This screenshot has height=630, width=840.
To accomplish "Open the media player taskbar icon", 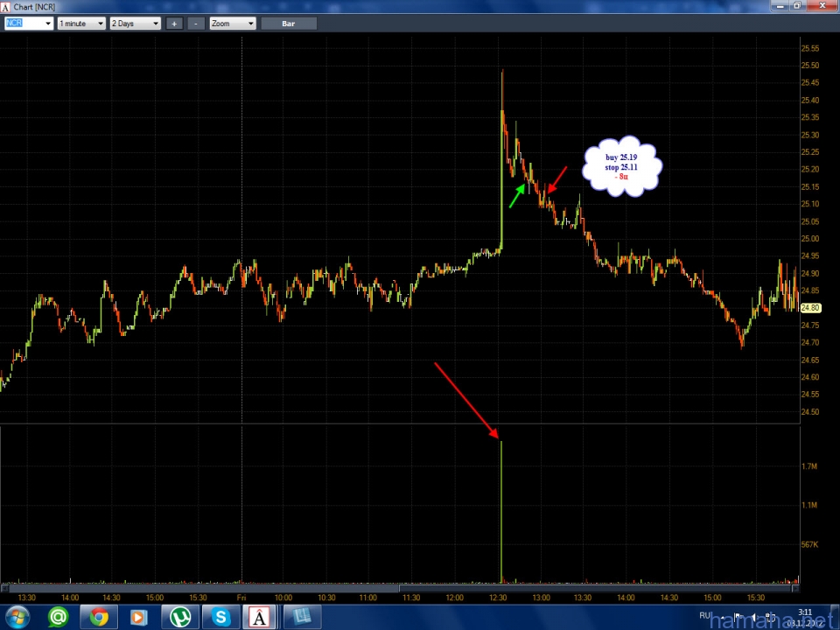I will tap(139, 617).
